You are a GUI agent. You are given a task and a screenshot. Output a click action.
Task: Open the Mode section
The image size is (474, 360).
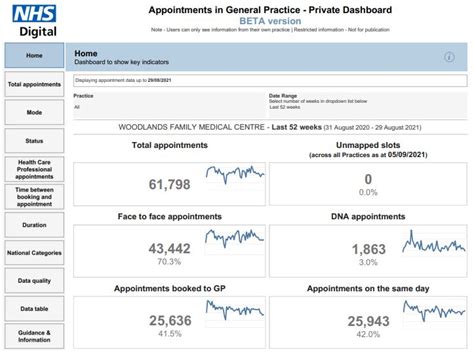click(34, 112)
